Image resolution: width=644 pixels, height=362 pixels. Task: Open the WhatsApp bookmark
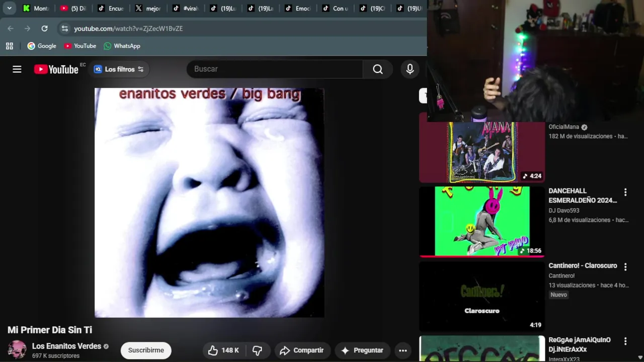coord(122,46)
